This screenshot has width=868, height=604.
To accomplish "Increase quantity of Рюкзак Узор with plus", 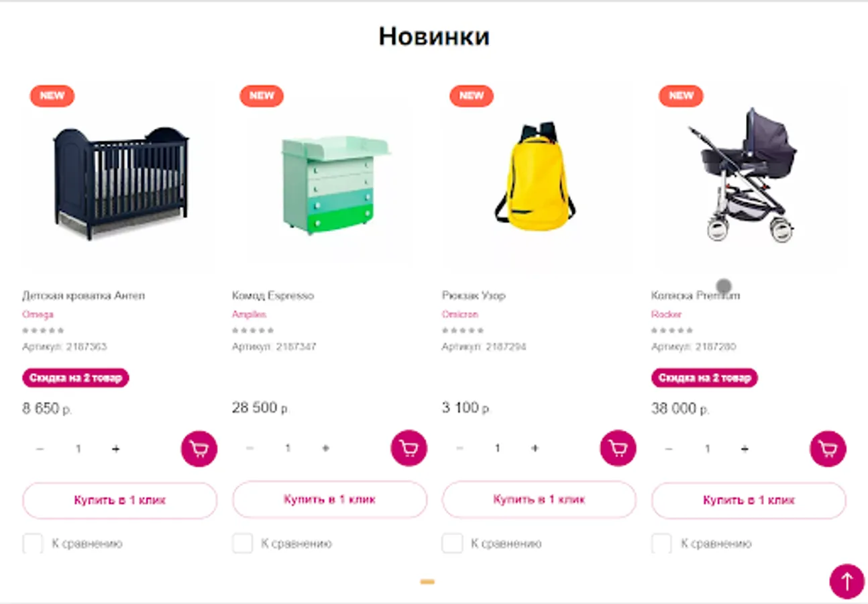I will [535, 449].
